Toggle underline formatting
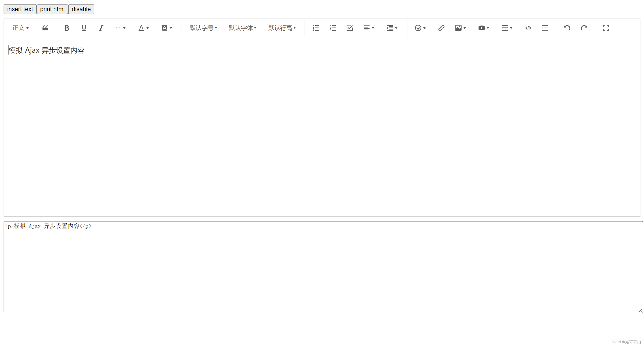Viewport: 644px width, 346px height. tap(84, 28)
